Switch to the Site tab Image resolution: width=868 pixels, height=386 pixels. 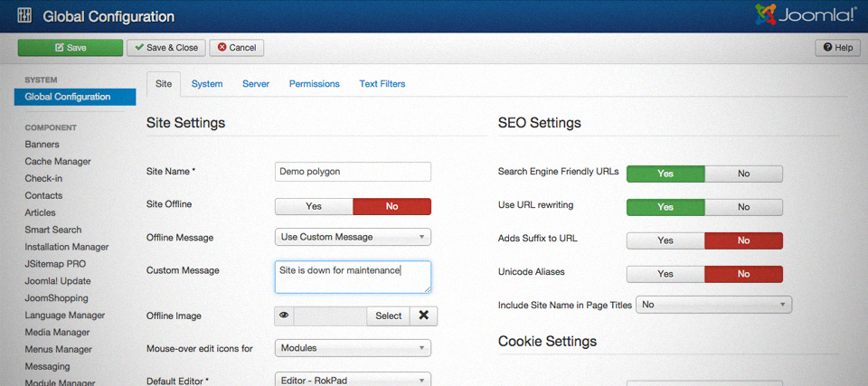tap(164, 84)
